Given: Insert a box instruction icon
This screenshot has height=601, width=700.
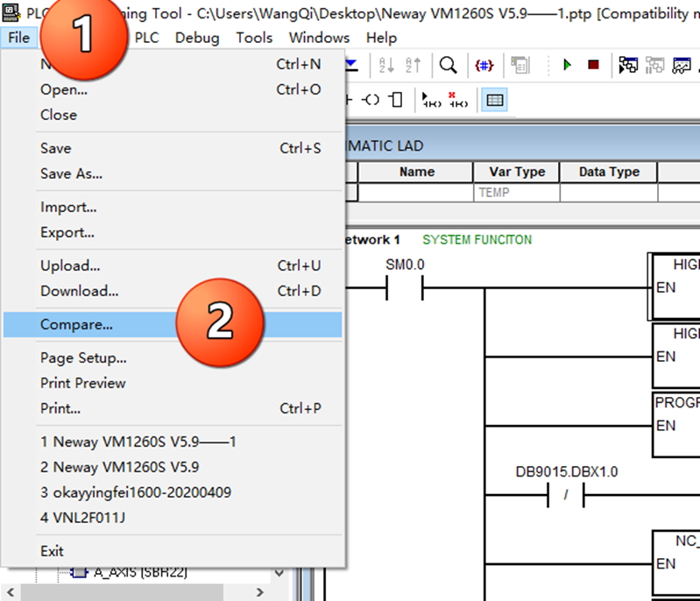Looking at the screenshot, I should click(x=395, y=100).
